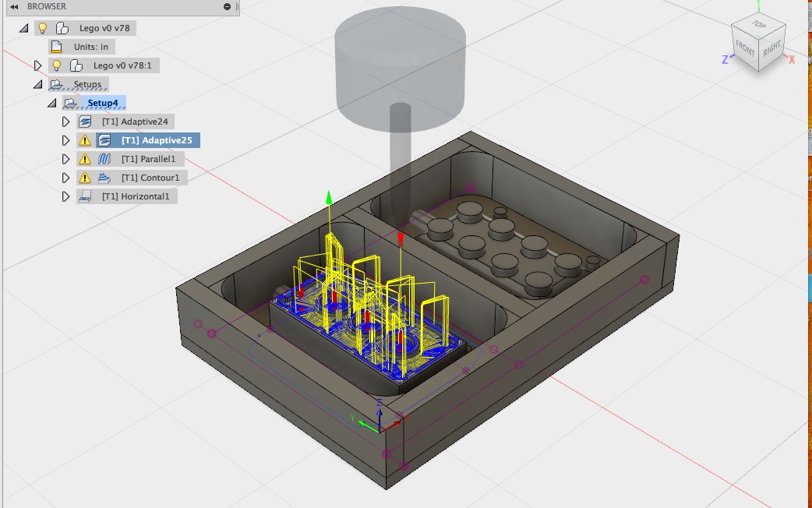Click the Parallel1 operation icon
Viewport: 812px width, 508px height.
point(104,159)
